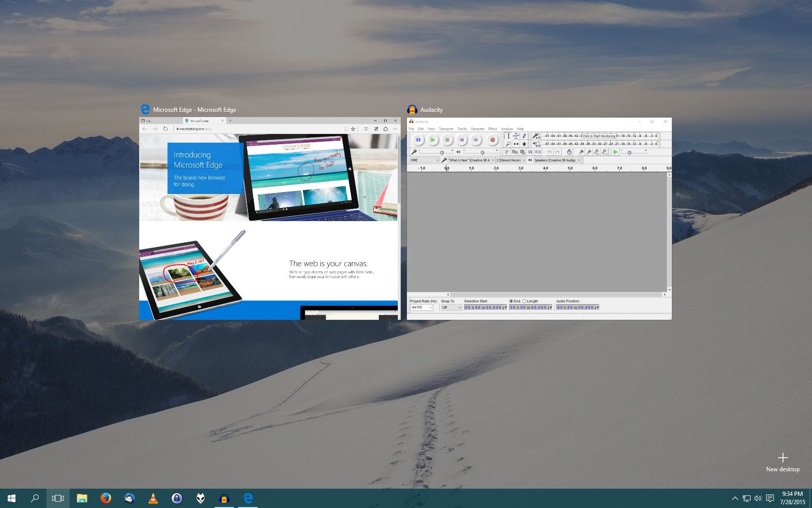Open the Analyze menu in Audacity

click(x=507, y=129)
